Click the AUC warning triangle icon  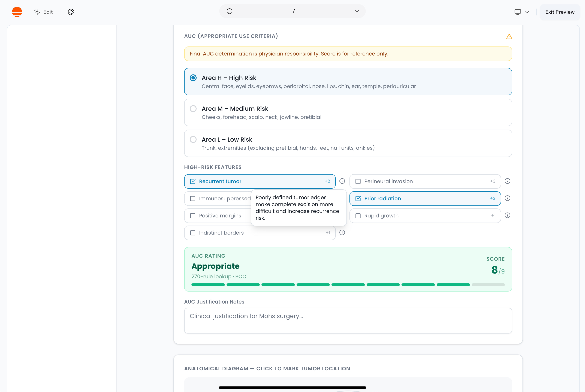[509, 37]
